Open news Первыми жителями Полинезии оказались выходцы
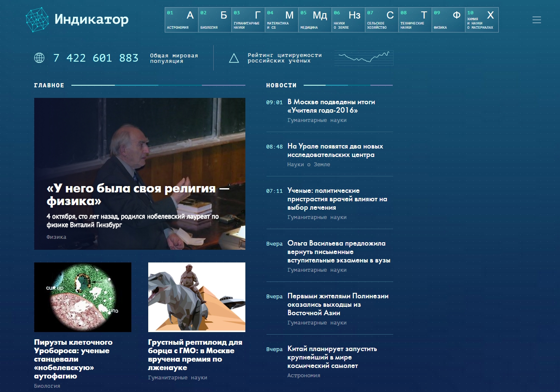This screenshot has width=560, height=392. (338, 304)
